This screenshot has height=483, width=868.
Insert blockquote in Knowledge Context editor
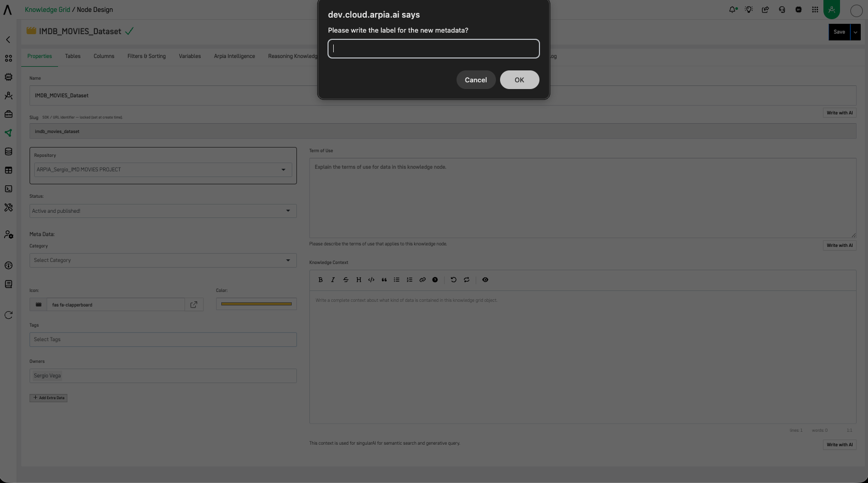(x=384, y=280)
